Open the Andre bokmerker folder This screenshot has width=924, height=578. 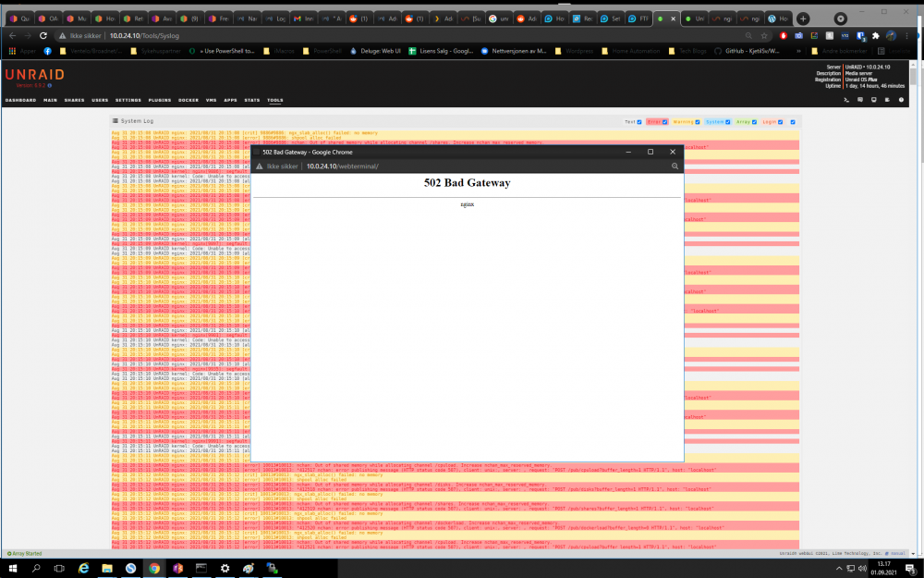click(x=839, y=51)
